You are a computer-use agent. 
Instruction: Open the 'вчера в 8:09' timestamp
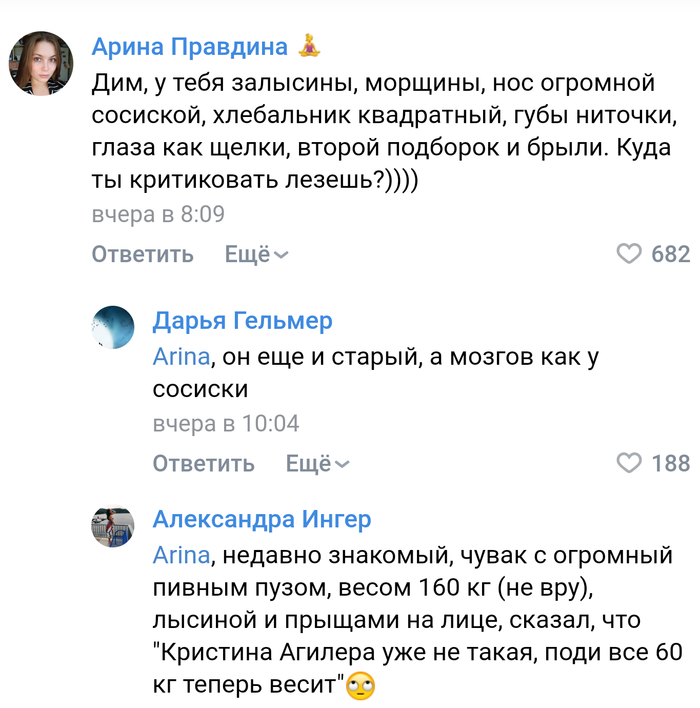158,215
